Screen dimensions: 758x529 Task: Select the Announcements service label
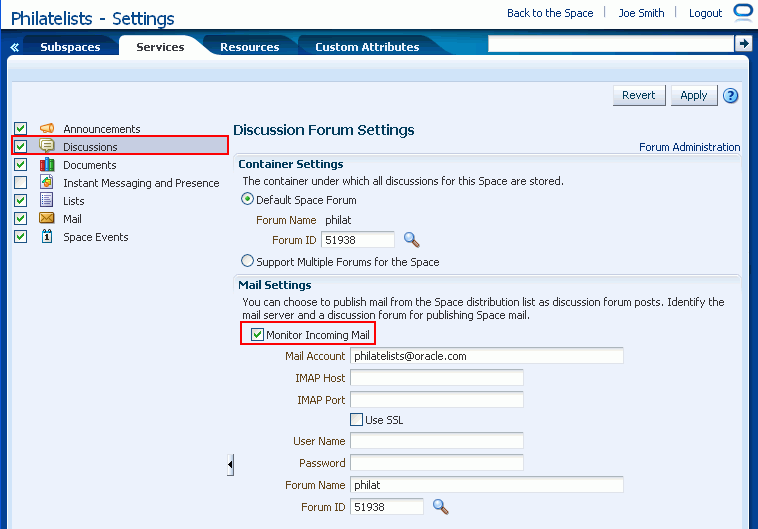(x=102, y=129)
